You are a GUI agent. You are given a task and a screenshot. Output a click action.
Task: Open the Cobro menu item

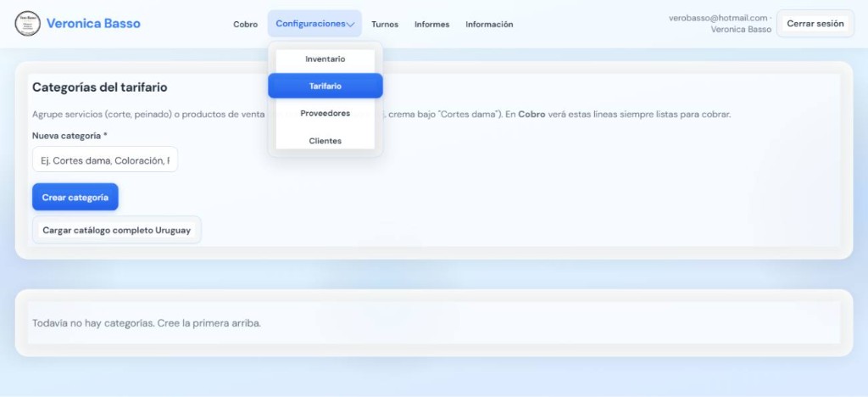245,25
